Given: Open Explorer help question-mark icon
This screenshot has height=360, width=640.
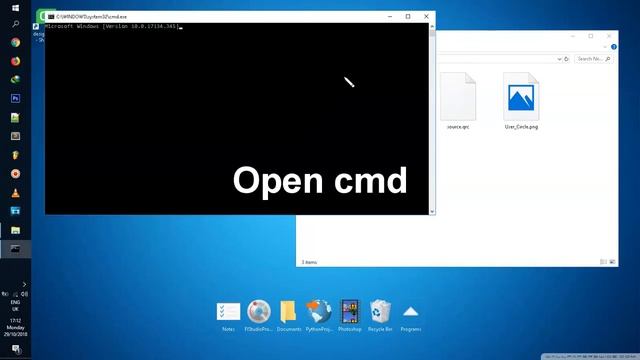Looking at the screenshot, I should point(613,47).
